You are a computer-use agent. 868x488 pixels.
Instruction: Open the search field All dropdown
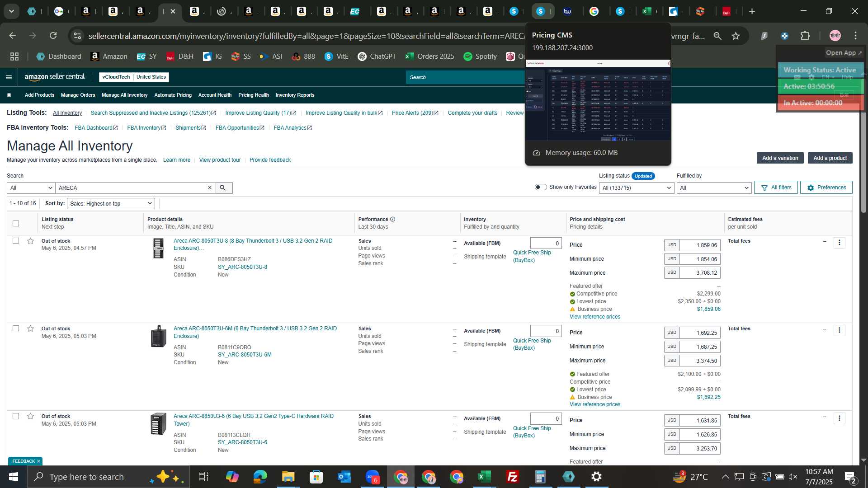click(x=31, y=188)
